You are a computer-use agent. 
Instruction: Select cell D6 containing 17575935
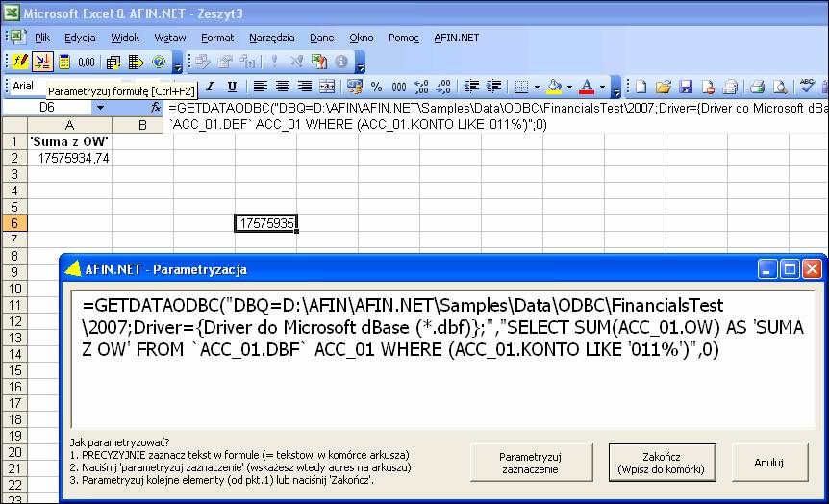click(x=266, y=223)
